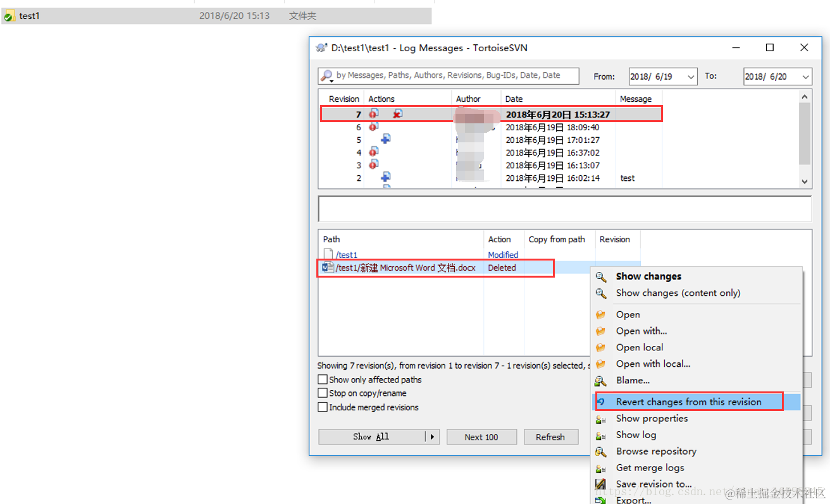The image size is (830, 504).
Task: Click the Open with... folder icon
Action: [601, 331]
